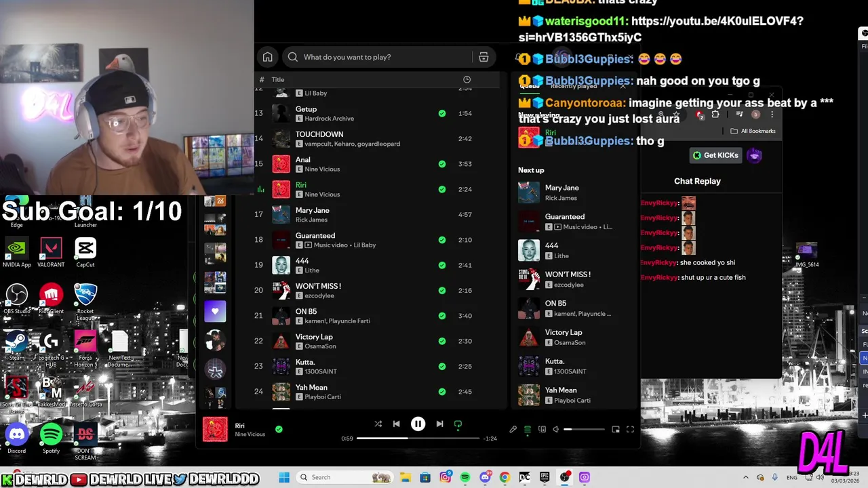Toggle shuffle in Spotify player
This screenshot has width=868, height=488.
pos(378,424)
